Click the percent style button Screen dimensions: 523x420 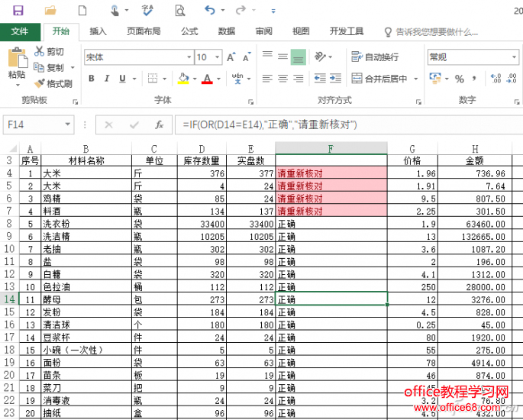click(460, 79)
